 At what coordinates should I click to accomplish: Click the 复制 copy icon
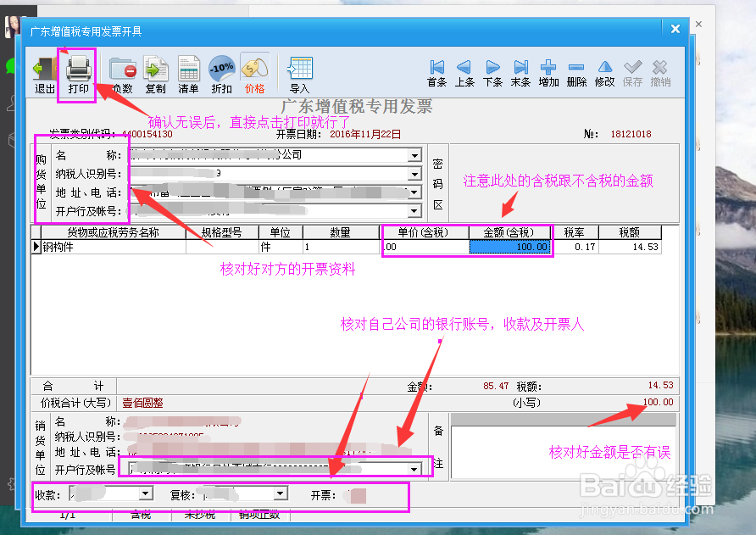pos(155,75)
